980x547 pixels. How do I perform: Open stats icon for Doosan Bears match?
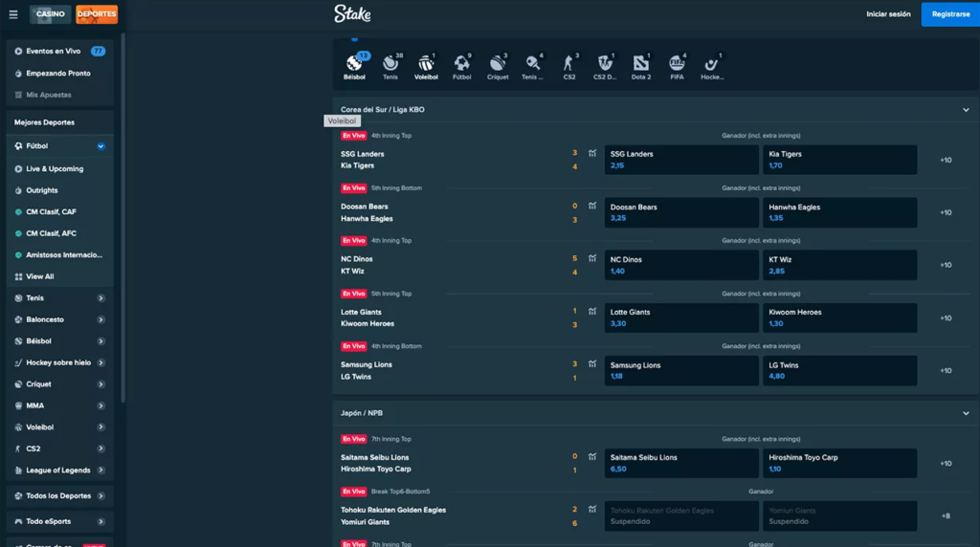591,206
